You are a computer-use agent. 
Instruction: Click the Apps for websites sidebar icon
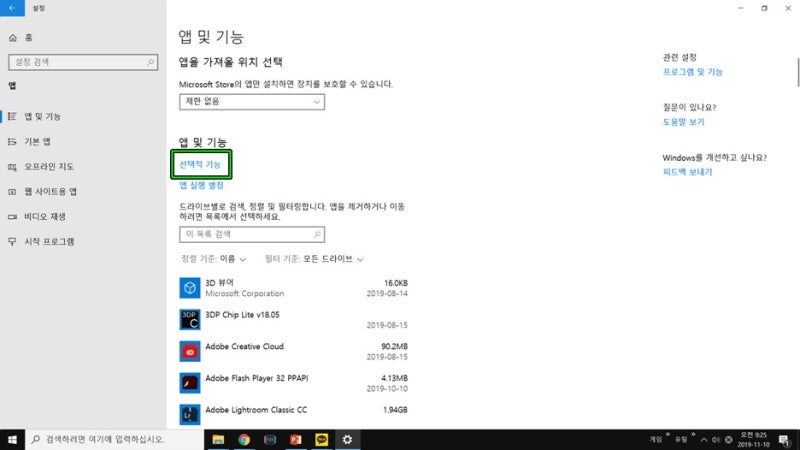pos(12,191)
